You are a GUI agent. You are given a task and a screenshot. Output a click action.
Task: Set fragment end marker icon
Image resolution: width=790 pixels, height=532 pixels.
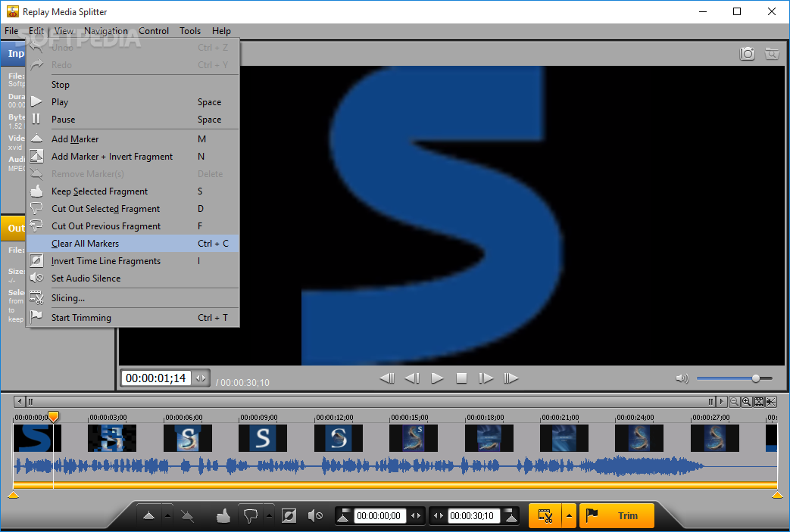pyautogui.click(x=511, y=515)
